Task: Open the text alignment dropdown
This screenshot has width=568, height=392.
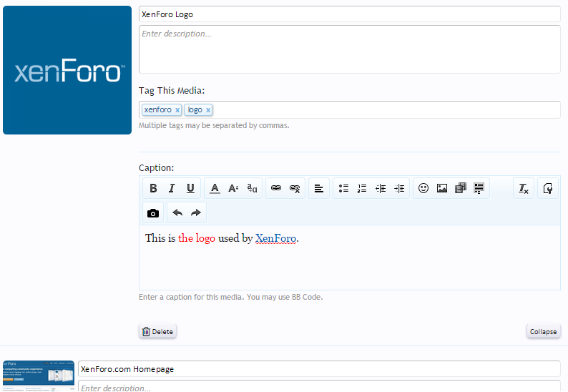Action: 319,189
